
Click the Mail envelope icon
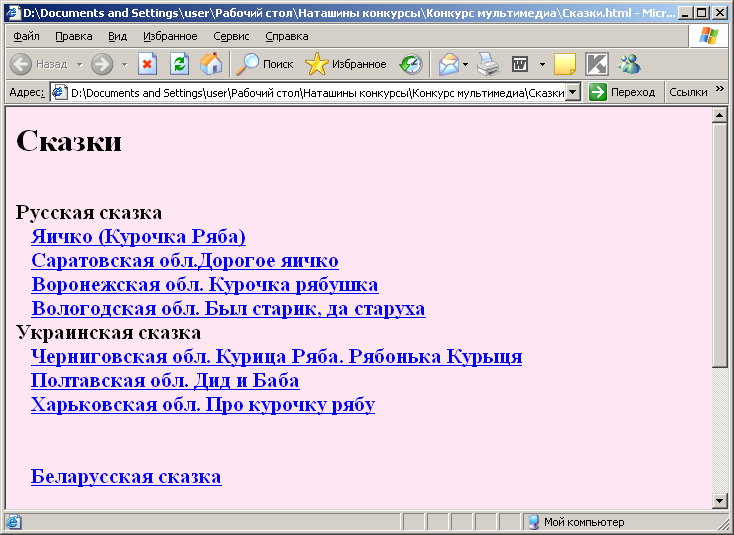click(x=449, y=64)
